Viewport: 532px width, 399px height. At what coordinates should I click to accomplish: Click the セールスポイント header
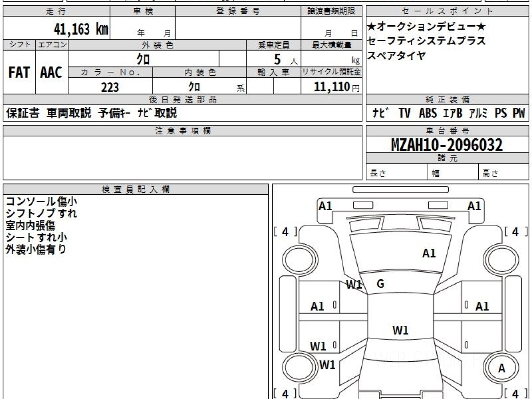pos(447,12)
